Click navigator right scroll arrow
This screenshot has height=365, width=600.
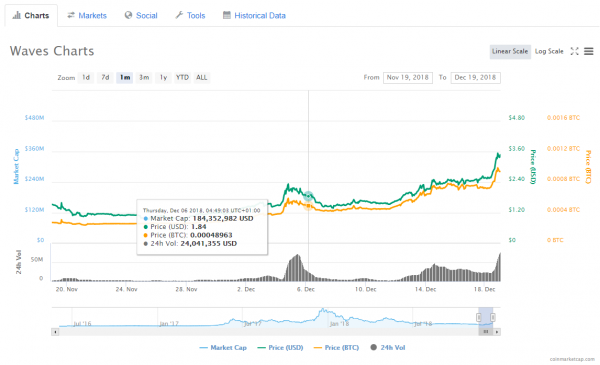pos(497,332)
